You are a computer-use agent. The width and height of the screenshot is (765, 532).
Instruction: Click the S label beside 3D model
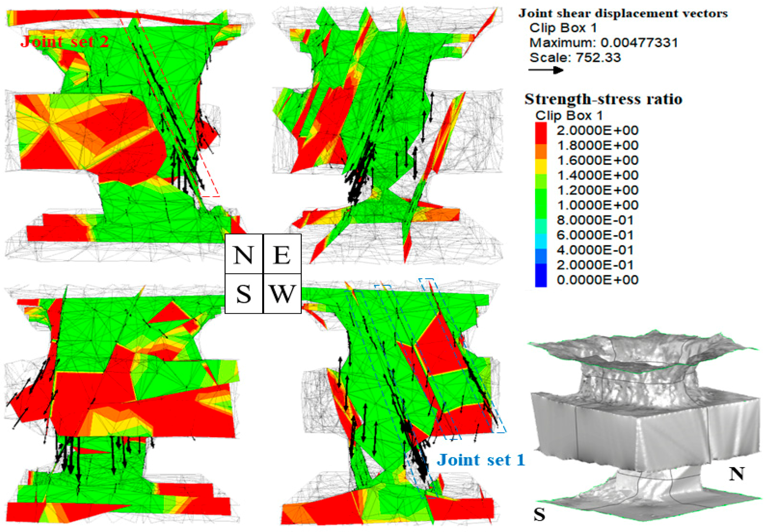click(x=540, y=515)
